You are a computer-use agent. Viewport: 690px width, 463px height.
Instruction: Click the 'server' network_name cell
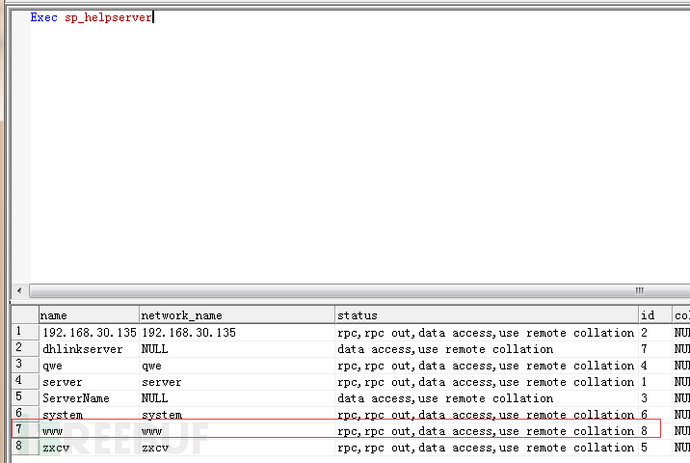tap(237, 382)
